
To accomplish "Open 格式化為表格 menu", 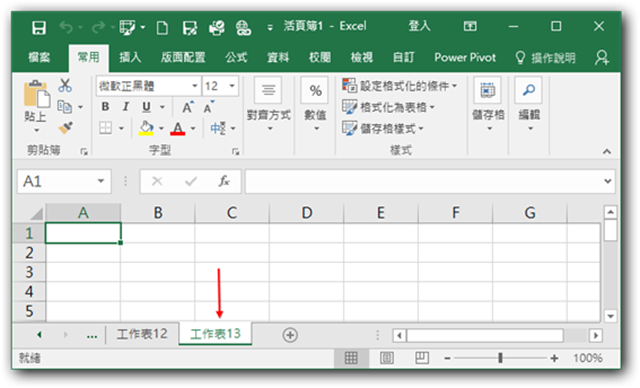I will click(388, 107).
